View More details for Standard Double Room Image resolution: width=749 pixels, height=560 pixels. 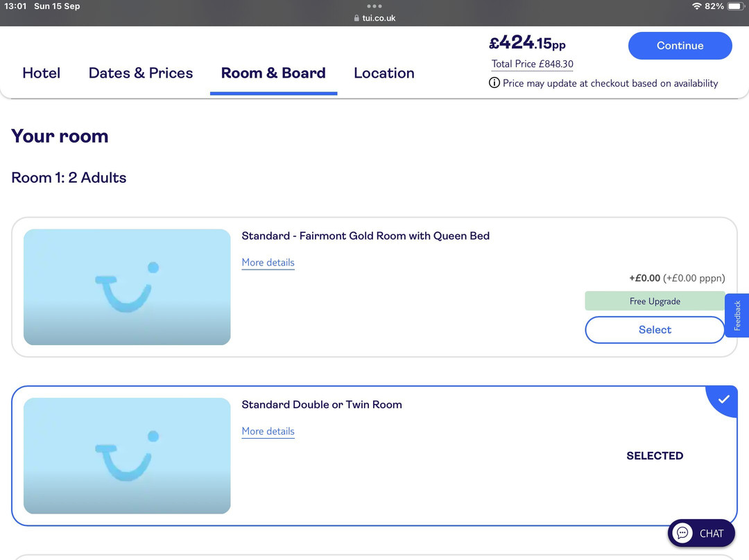click(x=268, y=431)
